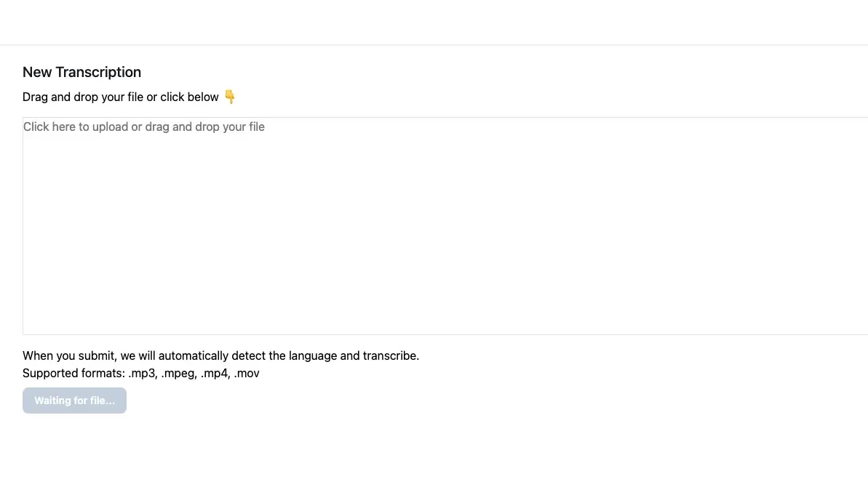Image resolution: width=868 pixels, height=479 pixels.
Task: Click the blank header bar above the divider
Action: click(x=434, y=22)
